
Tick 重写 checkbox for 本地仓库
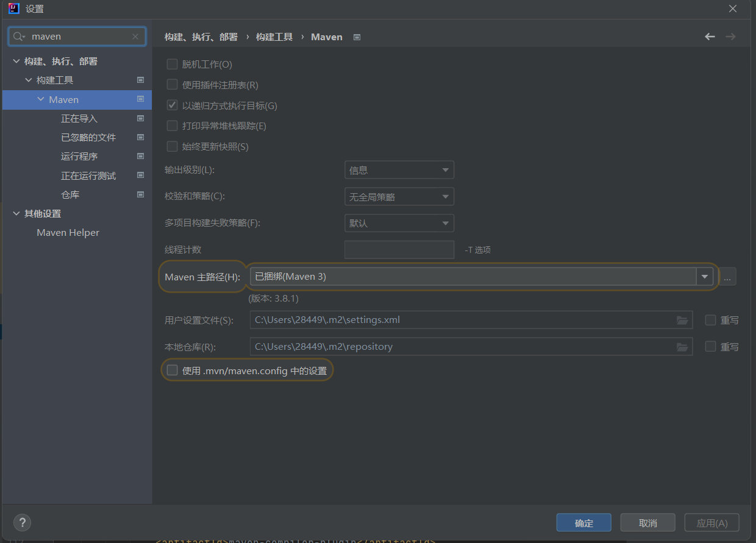pyautogui.click(x=710, y=346)
